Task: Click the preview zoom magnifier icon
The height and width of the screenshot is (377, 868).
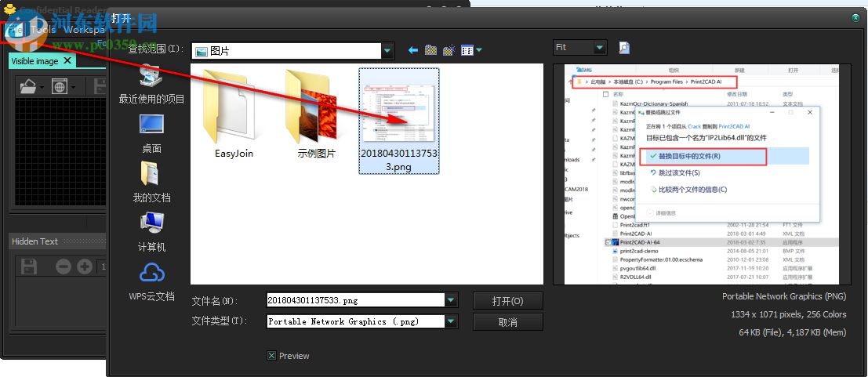Action: [624, 48]
